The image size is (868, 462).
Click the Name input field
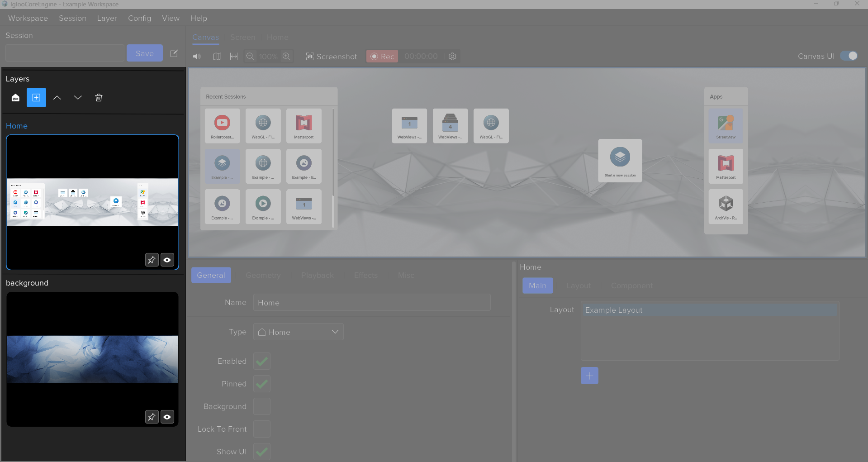[372, 303]
